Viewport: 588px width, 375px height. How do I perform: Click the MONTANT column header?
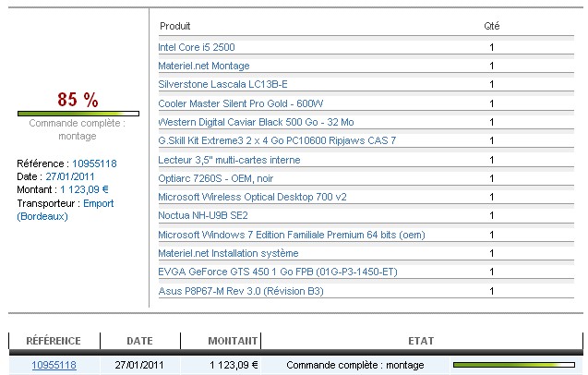pyautogui.click(x=233, y=341)
